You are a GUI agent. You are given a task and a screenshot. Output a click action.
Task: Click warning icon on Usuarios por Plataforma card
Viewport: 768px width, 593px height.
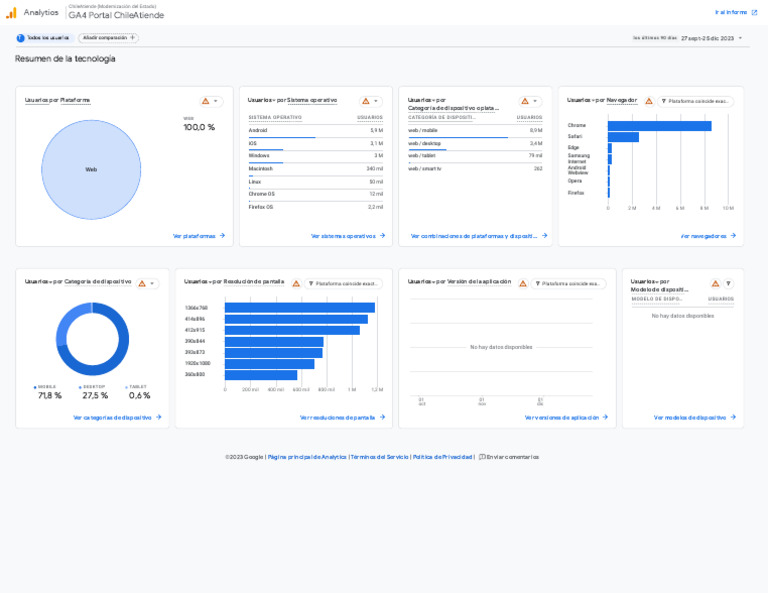[x=206, y=101]
